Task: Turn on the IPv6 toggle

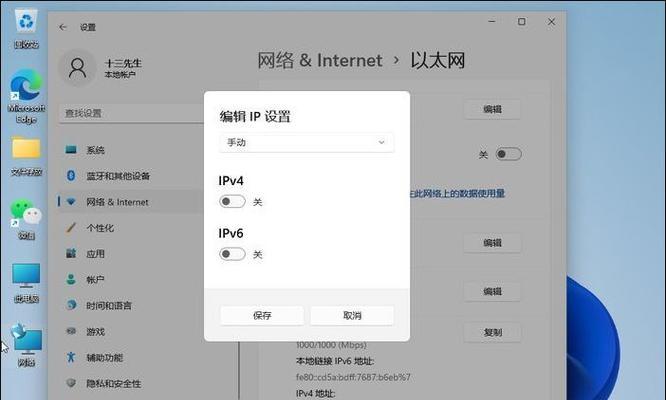Action: (232, 254)
